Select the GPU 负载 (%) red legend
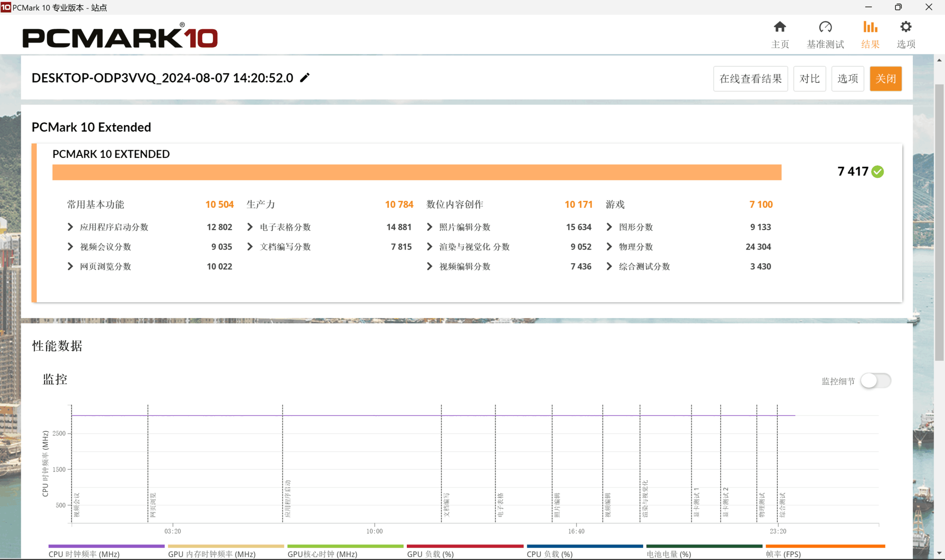 coord(465,551)
